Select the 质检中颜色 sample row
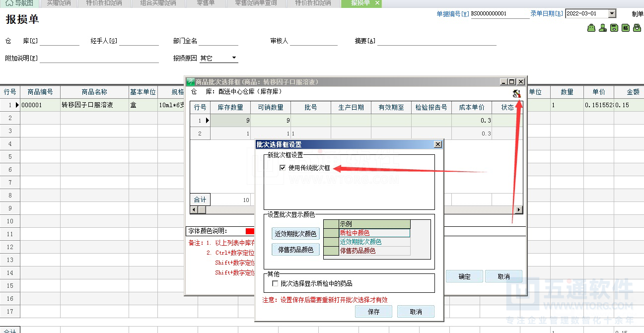644x333 pixels. pos(374,233)
